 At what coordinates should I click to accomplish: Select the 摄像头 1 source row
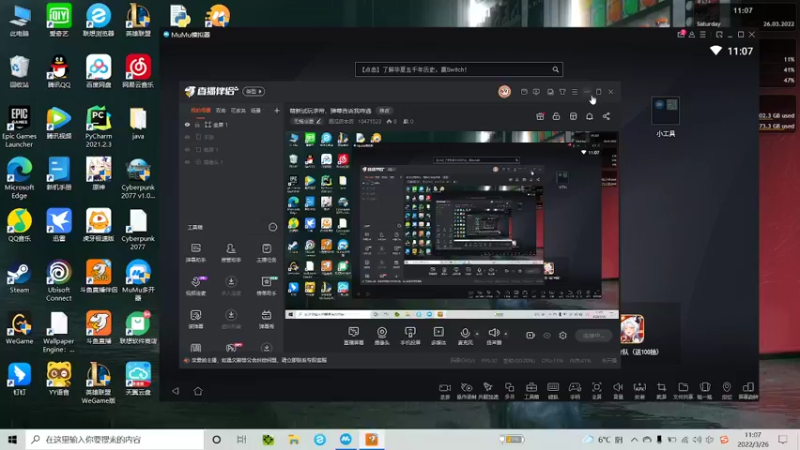(232, 162)
